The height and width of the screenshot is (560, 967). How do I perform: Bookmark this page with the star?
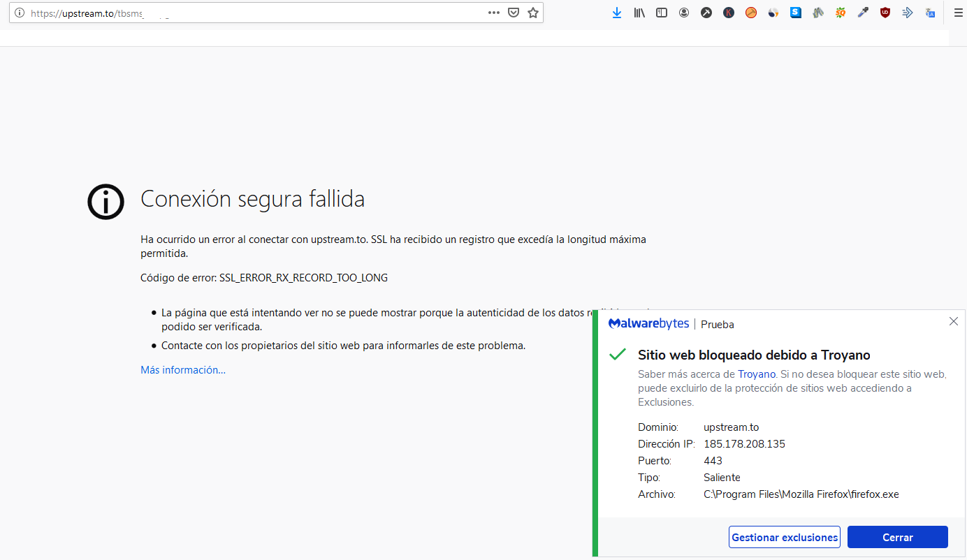[x=533, y=13]
